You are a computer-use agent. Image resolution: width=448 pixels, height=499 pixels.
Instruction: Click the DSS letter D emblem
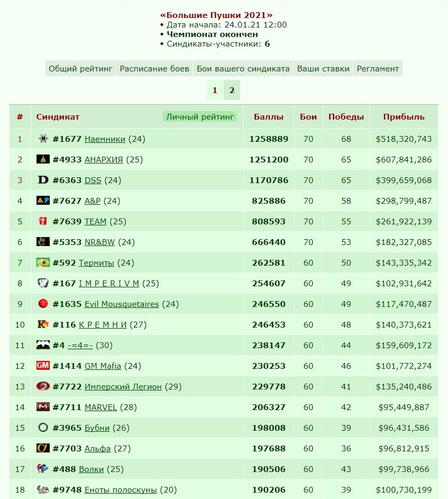(x=43, y=180)
